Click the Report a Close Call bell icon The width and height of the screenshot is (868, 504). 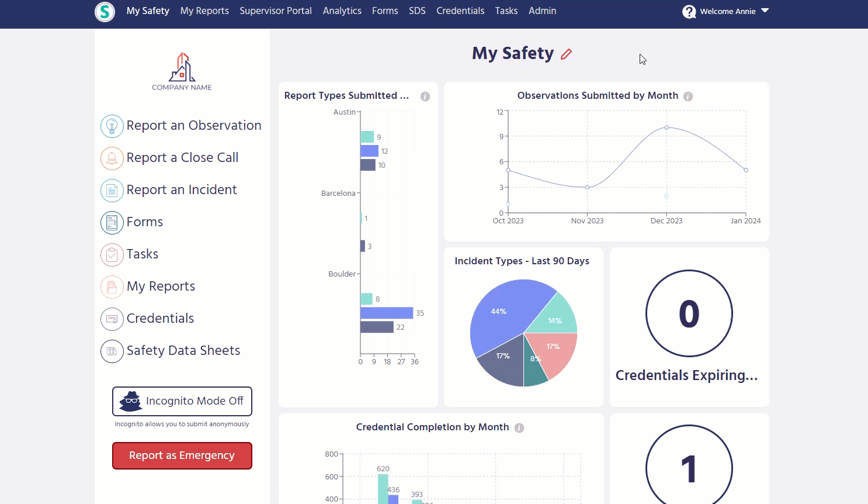[112, 158]
